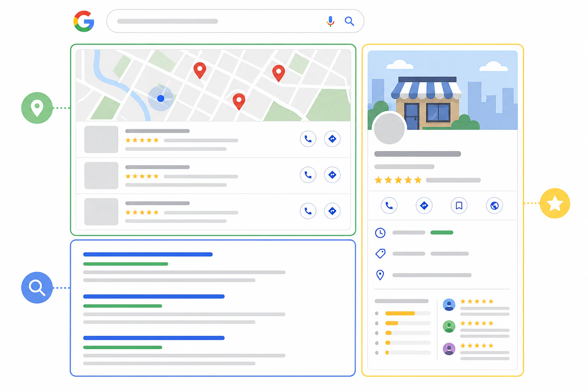This screenshot has height=392, width=588.
Task: Click directions button in business profile
Action: coord(424,206)
